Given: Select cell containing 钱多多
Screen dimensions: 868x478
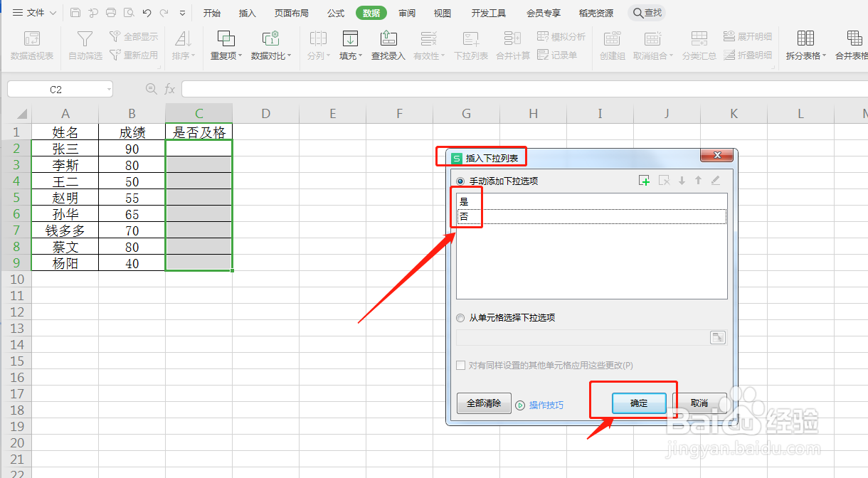Looking at the screenshot, I should 65,230.
